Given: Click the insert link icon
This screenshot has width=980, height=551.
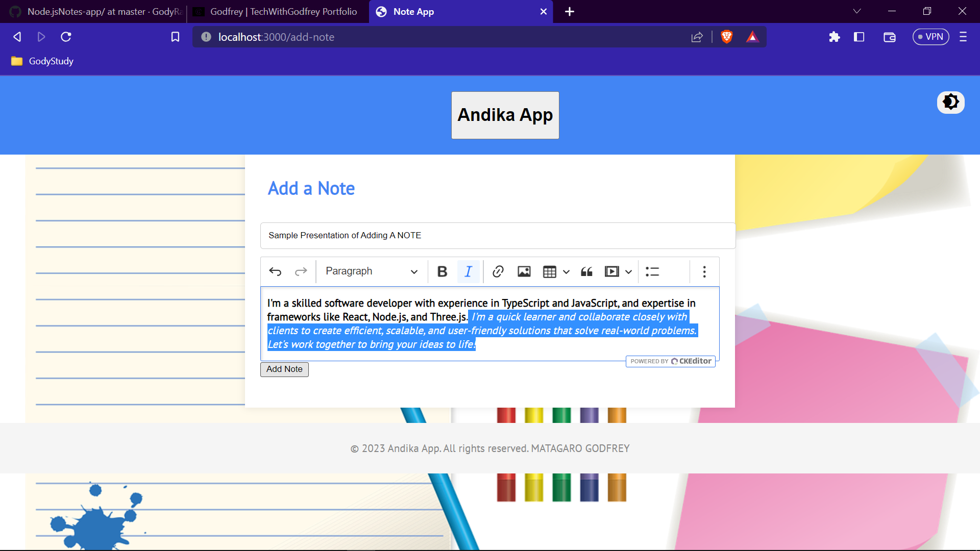Looking at the screenshot, I should (x=498, y=271).
